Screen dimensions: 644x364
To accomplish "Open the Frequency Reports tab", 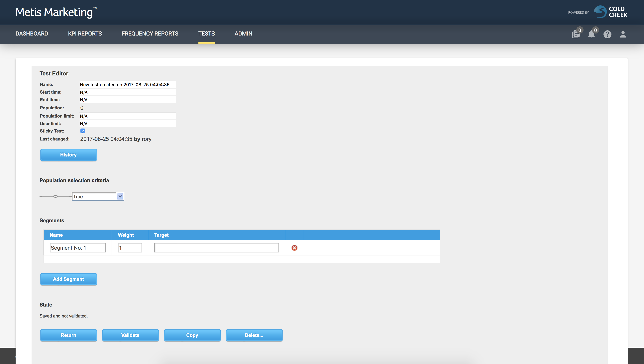I will [150, 34].
